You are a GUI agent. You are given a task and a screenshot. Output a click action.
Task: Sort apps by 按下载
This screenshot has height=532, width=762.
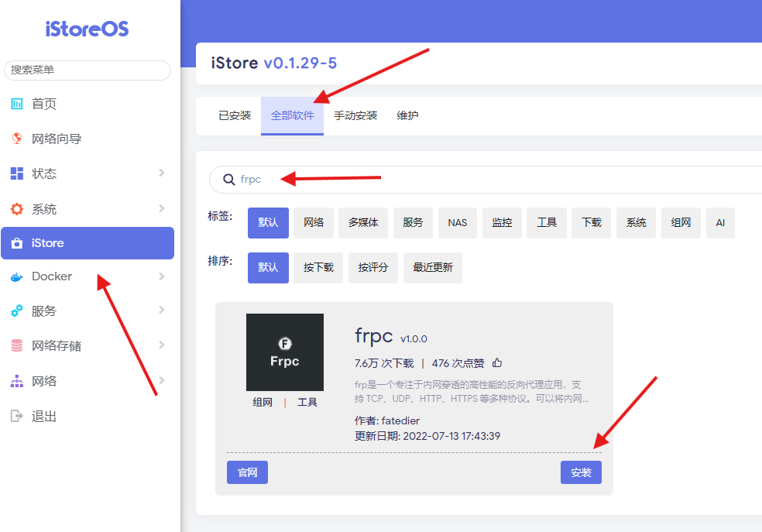[x=318, y=268]
